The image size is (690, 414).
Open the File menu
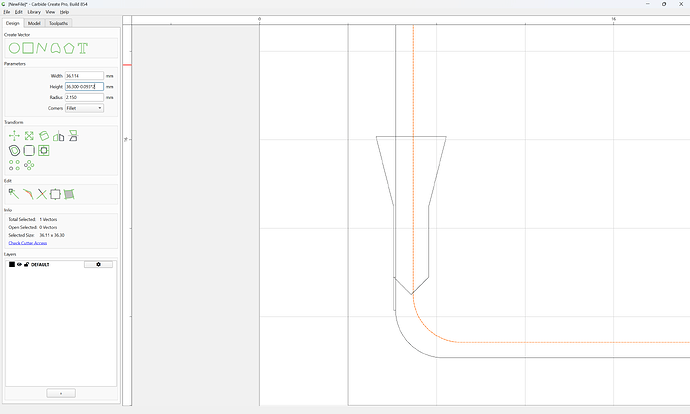click(7, 12)
